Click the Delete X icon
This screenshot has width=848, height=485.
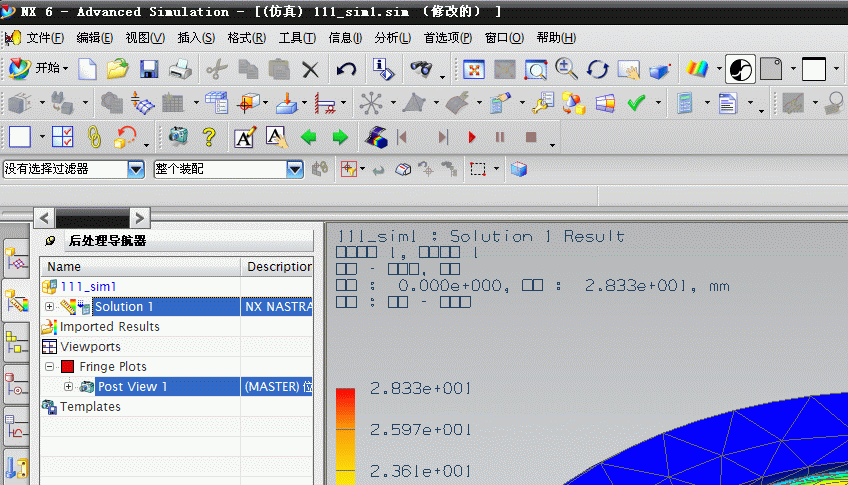click(x=310, y=69)
